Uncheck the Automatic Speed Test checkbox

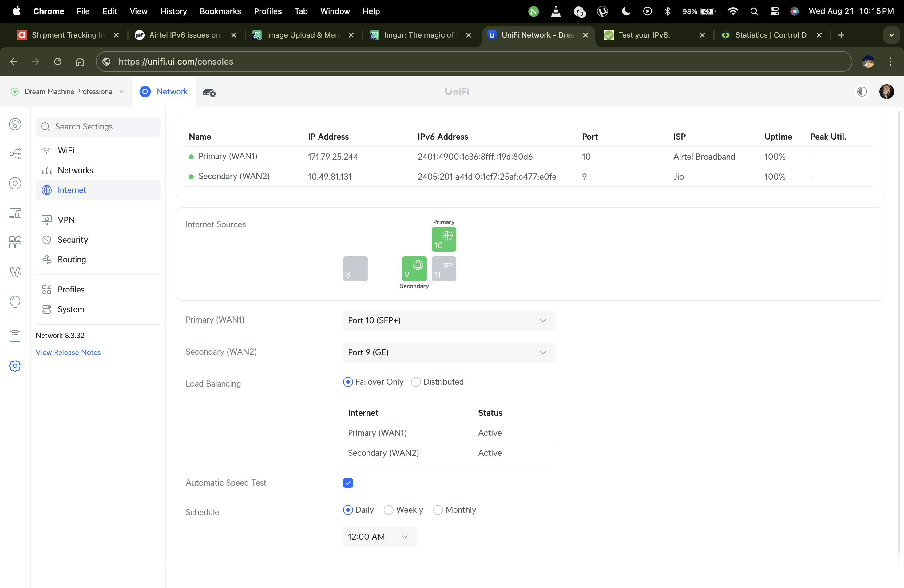(x=348, y=483)
